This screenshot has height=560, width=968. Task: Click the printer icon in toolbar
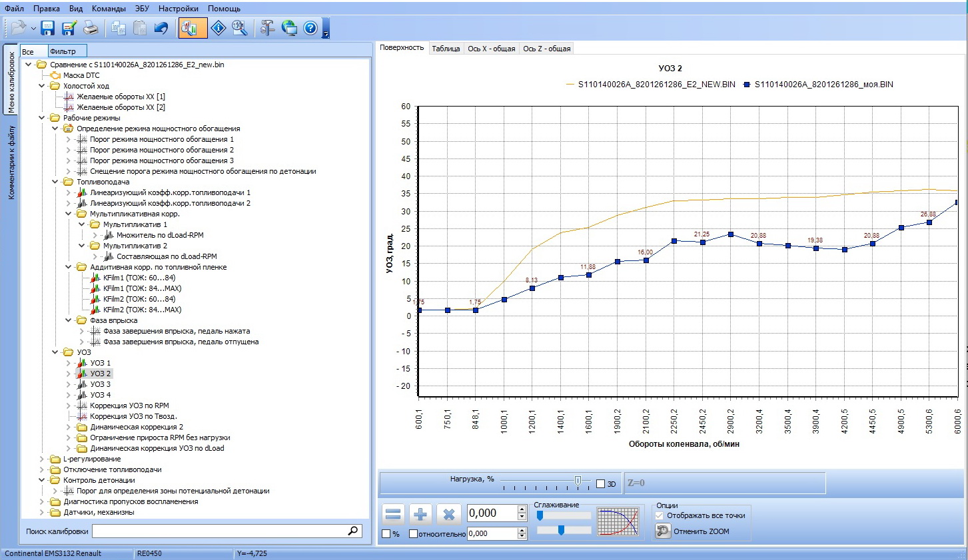91,28
